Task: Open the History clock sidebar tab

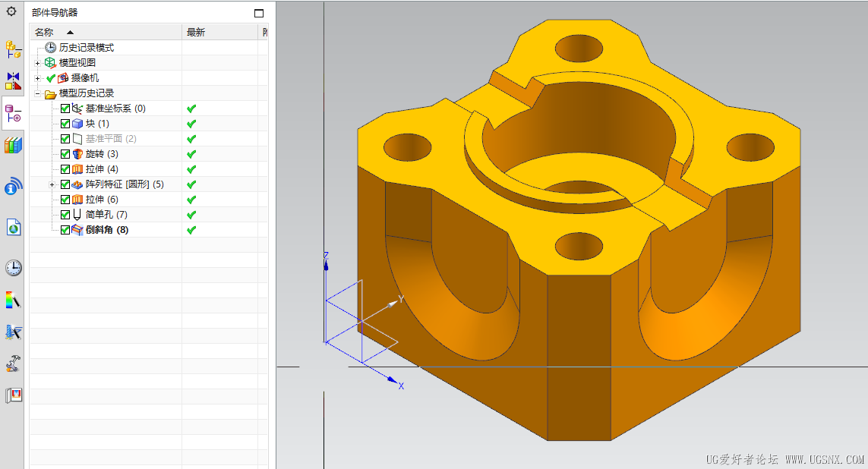Action: click(13, 268)
